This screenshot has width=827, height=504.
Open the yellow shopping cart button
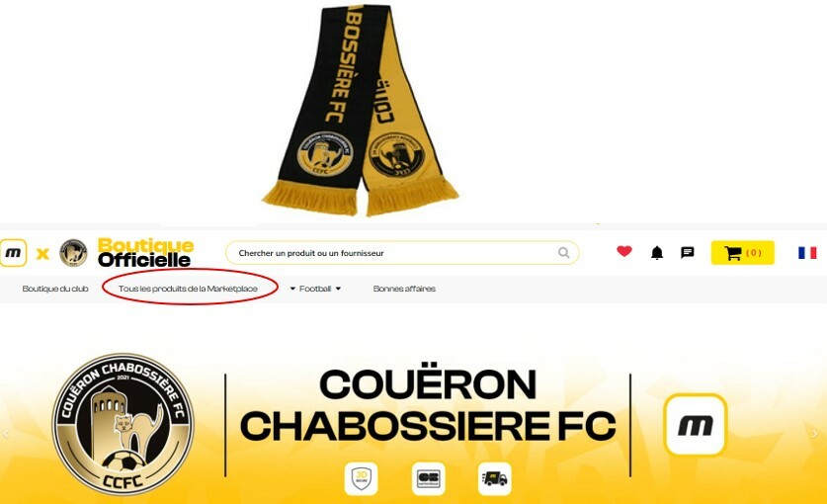[743, 253]
